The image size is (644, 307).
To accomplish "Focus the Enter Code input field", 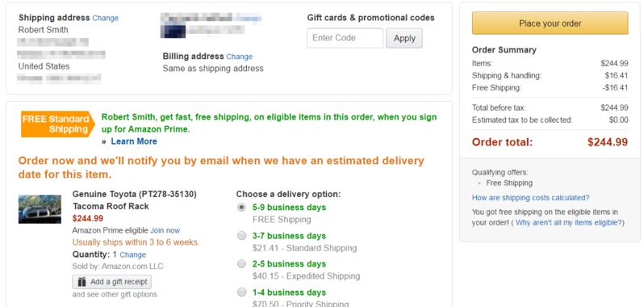I will [x=345, y=38].
